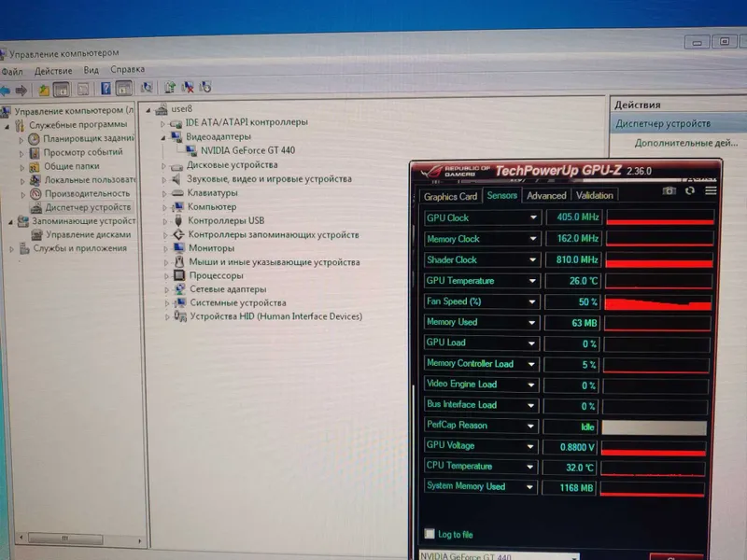Viewport: 747px width, 560px height.
Task: Expand the IDE ATA/ATAPI контроллеры node
Action: point(162,124)
